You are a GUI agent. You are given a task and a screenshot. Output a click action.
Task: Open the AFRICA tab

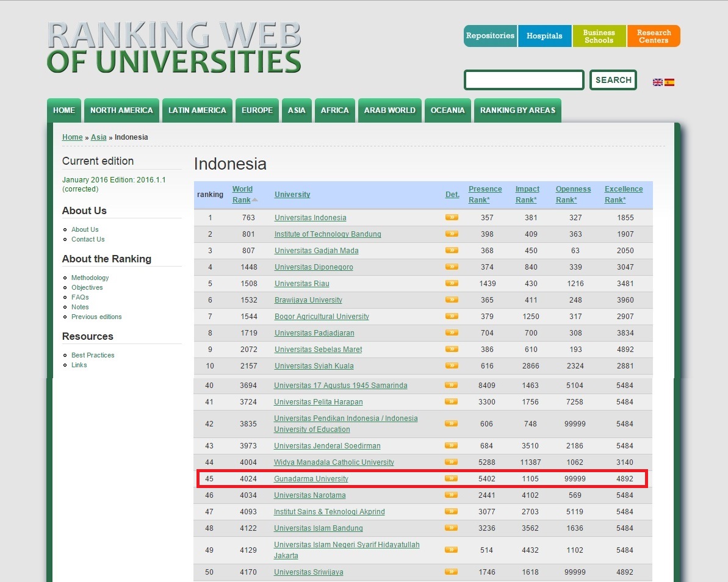pos(335,110)
